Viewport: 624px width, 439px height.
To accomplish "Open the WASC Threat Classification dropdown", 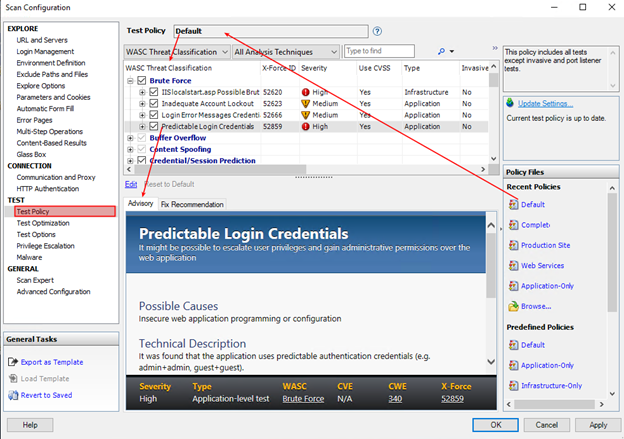I will [176, 51].
